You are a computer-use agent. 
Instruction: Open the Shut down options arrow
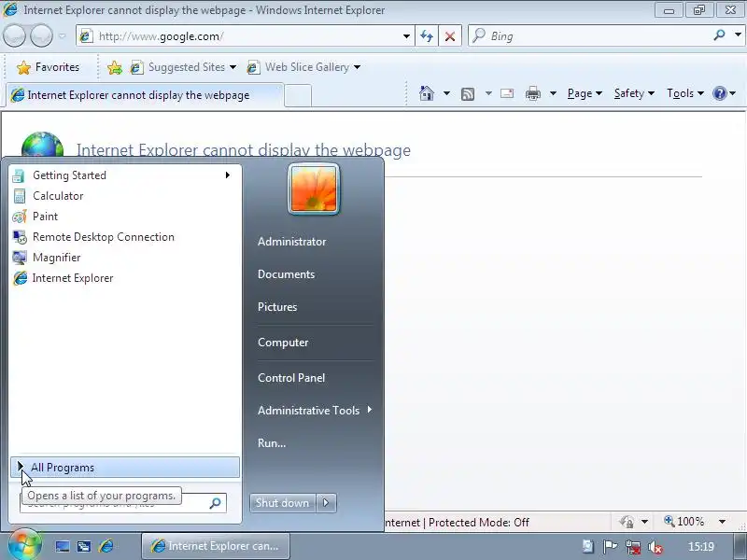(326, 503)
